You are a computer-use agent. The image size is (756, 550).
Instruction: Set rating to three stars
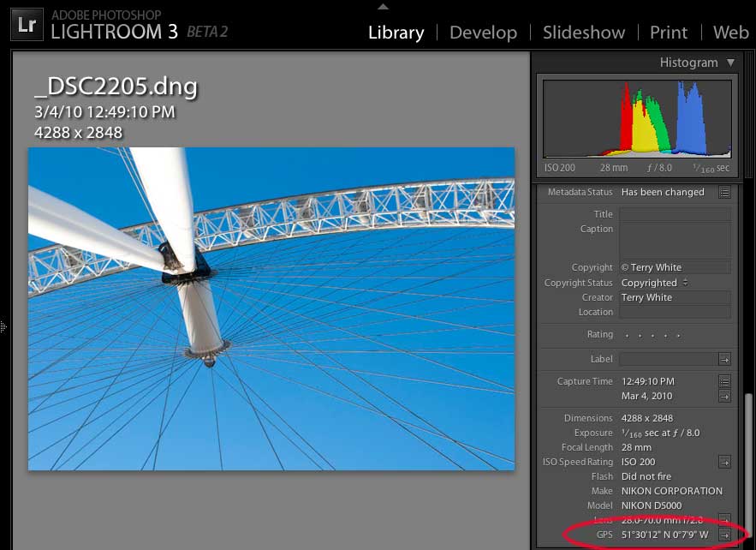(652, 335)
